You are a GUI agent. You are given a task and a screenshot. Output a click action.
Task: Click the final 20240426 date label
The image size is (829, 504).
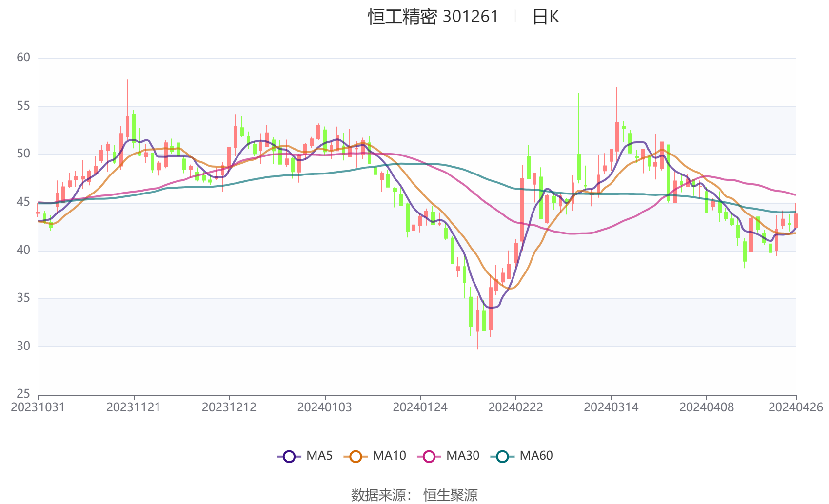click(x=796, y=407)
